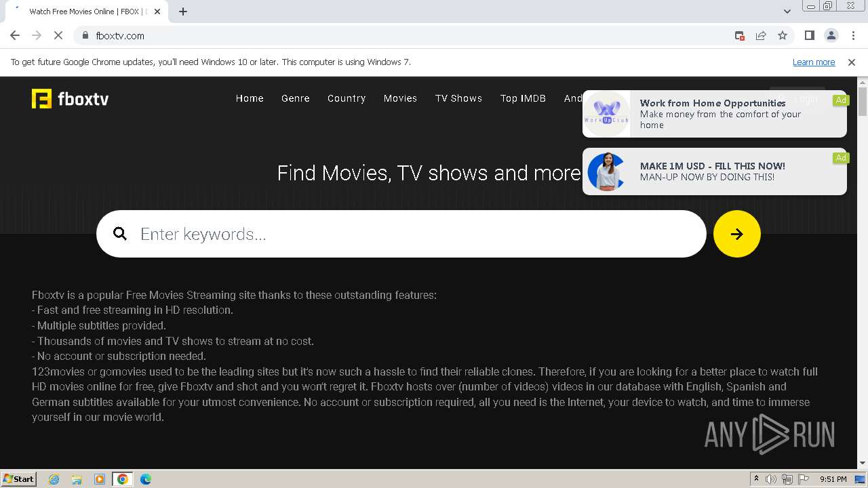Launch Microsoft Edge from taskbar
Image resolution: width=868 pixels, height=488 pixels.
coord(146,479)
